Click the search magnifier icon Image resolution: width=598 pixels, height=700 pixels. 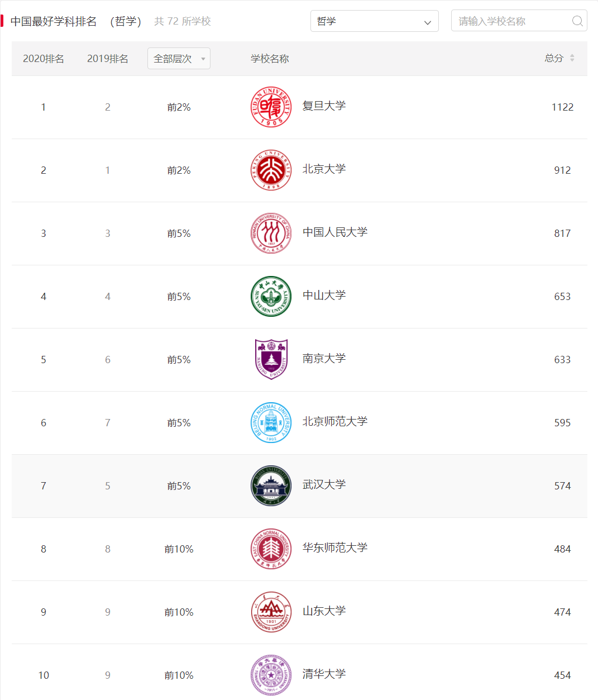[577, 21]
